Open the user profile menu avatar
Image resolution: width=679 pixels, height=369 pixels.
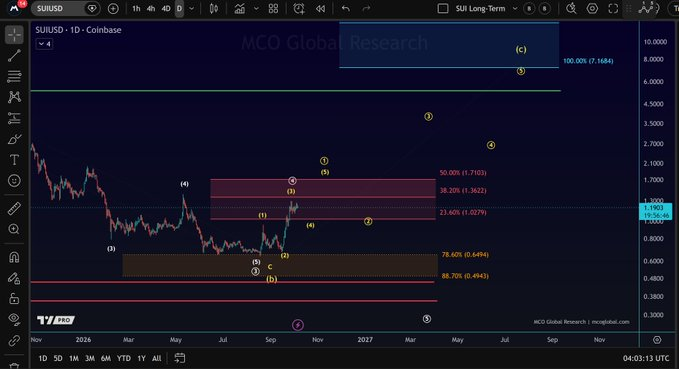[14, 8]
